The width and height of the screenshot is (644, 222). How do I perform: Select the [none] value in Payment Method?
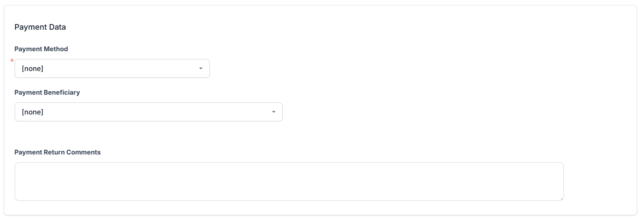click(33, 68)
